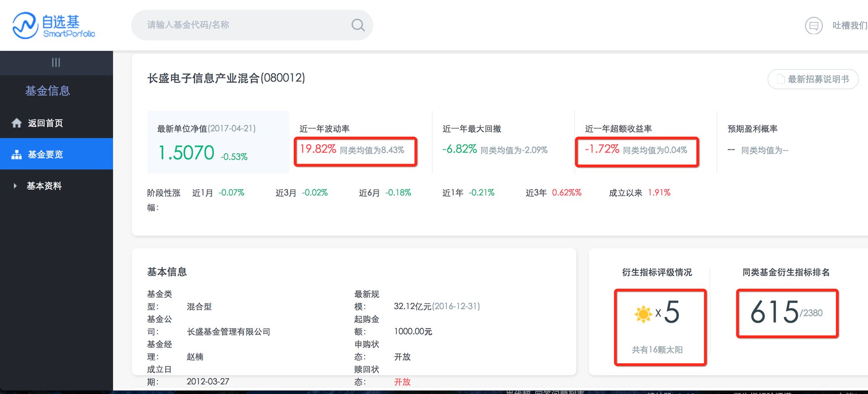Click the 自选基 SmartPortfolio logo
This screenshot has width=868, height=394.
(54, 25)
